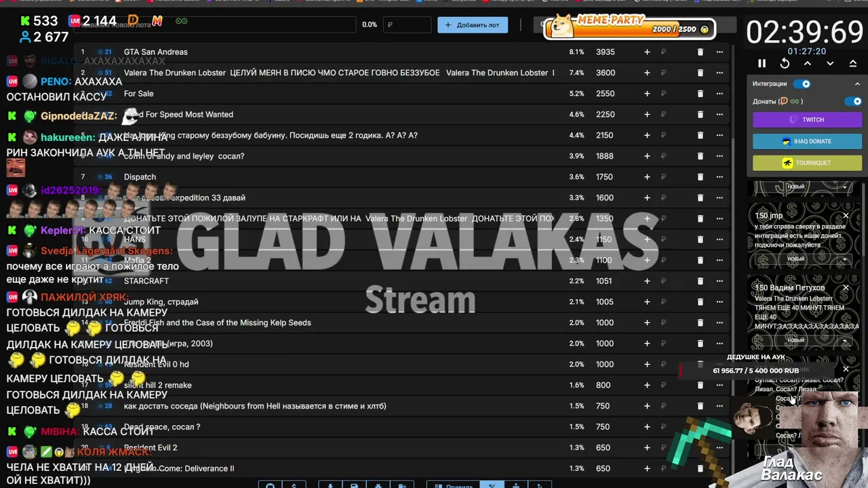Decrease timer using the down chevron
Viewport: 868px width, 488px height.
[x=830, y=63]
